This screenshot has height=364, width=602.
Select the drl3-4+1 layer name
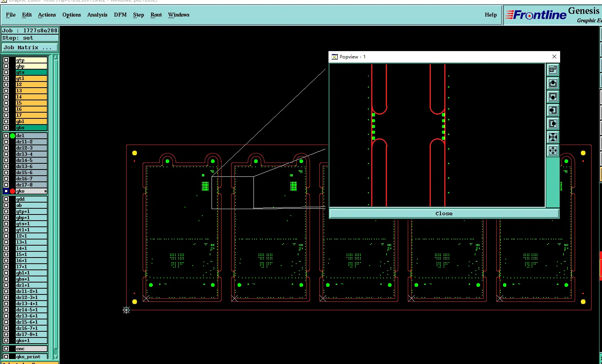pyautogui.click(x=31, y=304)
